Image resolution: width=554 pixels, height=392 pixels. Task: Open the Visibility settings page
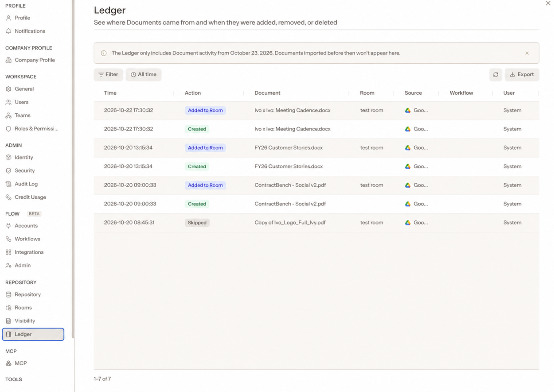point(25,321)
